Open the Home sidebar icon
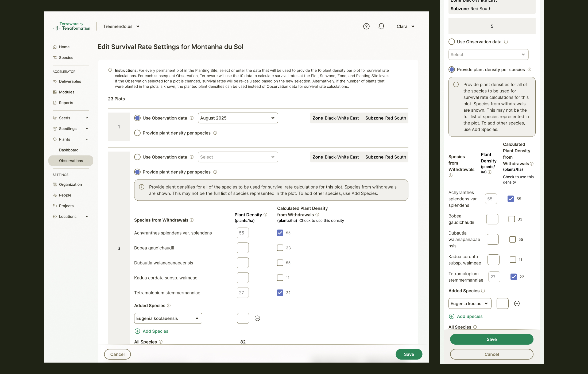This screenshot has width=588, height=374. [55, 47]
